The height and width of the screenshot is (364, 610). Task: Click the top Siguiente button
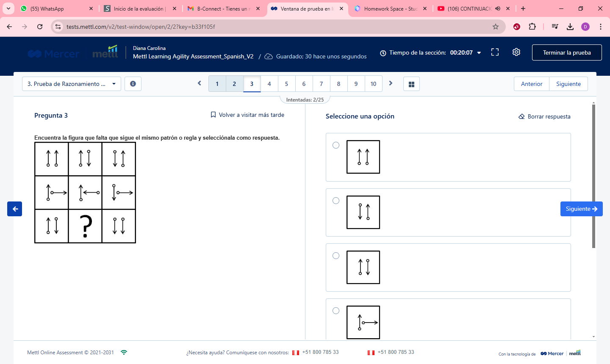pos(568,84)
